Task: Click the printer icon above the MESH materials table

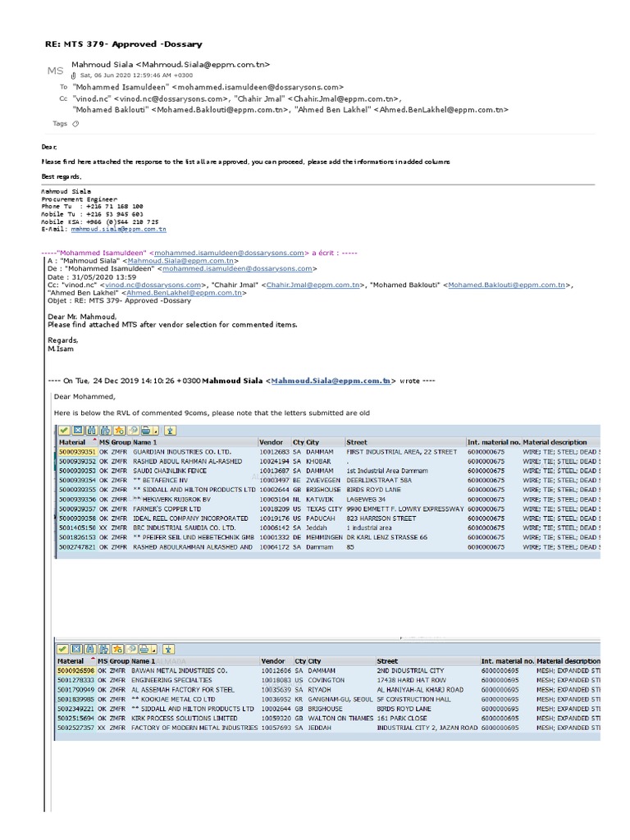Action: point(144,650)
